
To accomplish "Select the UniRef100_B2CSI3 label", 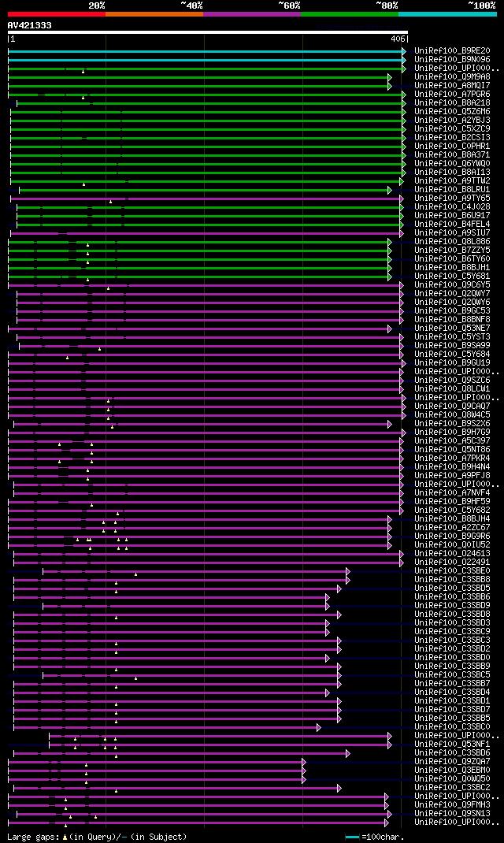I will coord(452,138).
